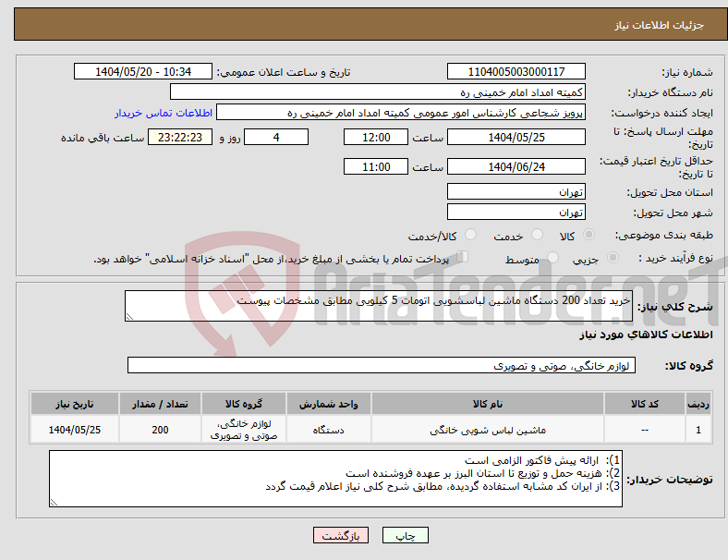Click requester field پرویز شجاعی
Image resolution: width=728 pixels, height=560 pixels.
coord(401,113)
